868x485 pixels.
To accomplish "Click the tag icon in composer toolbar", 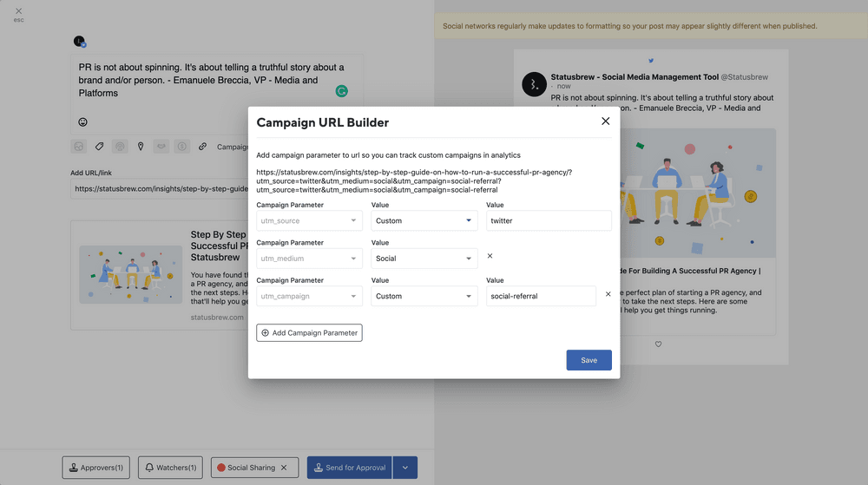I will [100, 147].
